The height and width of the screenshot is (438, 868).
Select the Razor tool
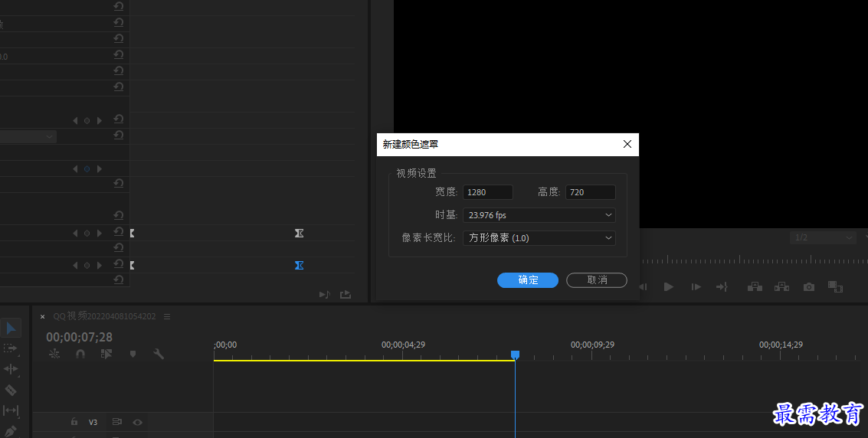(11, 390)
